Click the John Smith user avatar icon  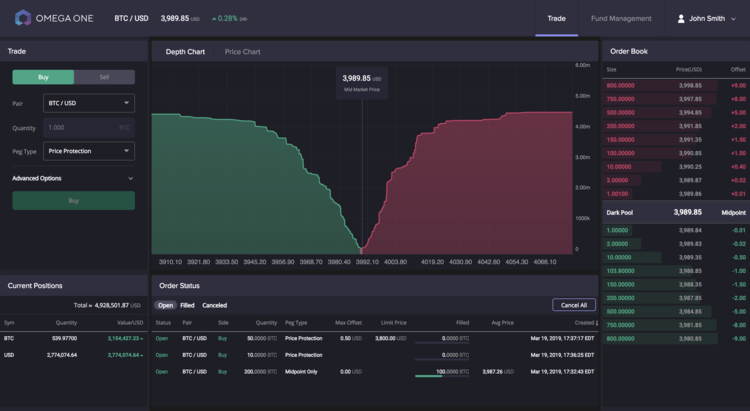682,18
